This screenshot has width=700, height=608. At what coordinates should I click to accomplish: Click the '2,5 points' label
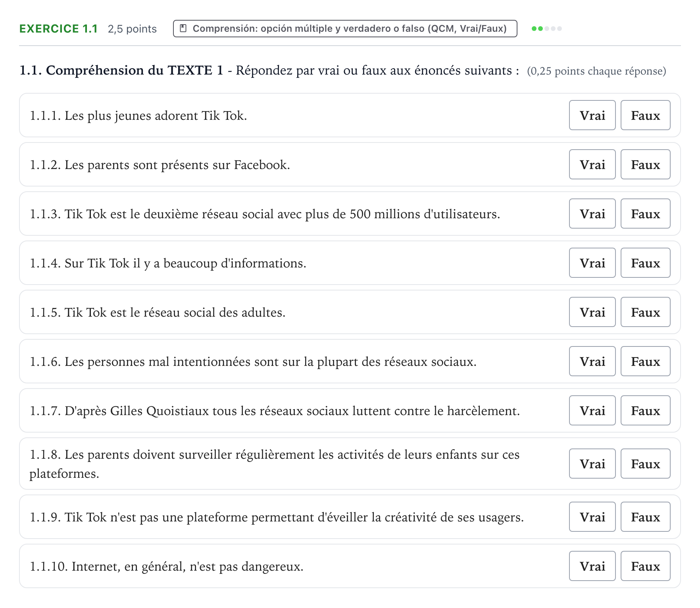pyautogui.click(x=132, y=29)
